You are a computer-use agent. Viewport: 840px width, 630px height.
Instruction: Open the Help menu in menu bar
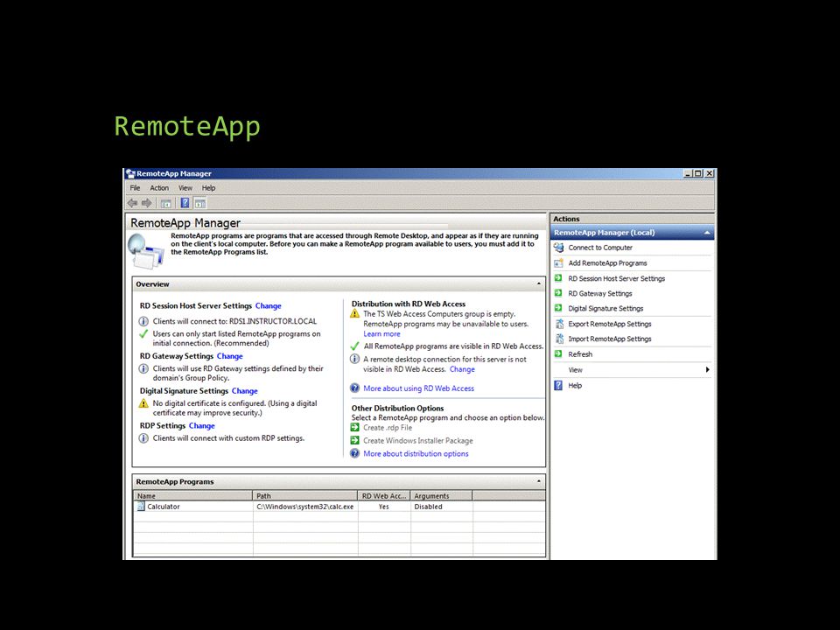pos(208,188)
